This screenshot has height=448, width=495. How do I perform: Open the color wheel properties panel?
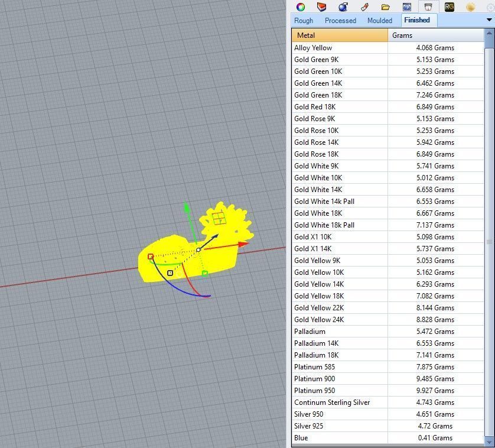click(x=301, y=7)
